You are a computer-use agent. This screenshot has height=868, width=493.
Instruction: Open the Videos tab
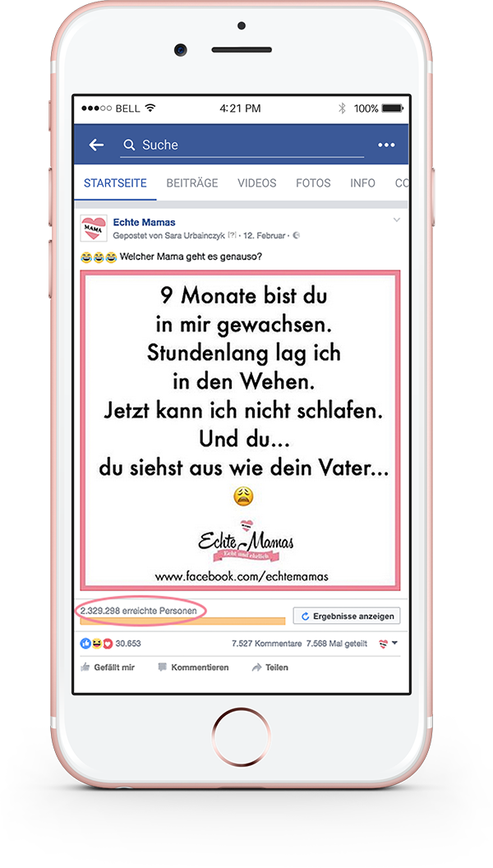point(256,183)
